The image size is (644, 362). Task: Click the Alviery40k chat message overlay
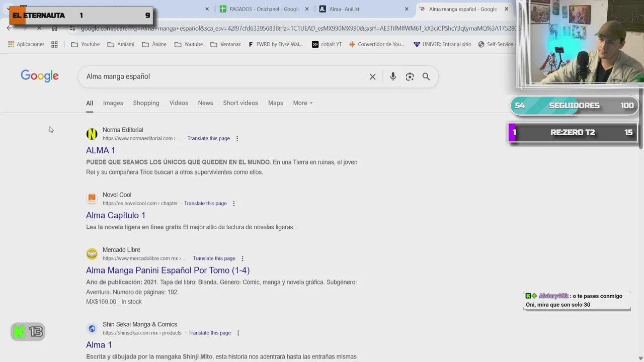(577, 300)
